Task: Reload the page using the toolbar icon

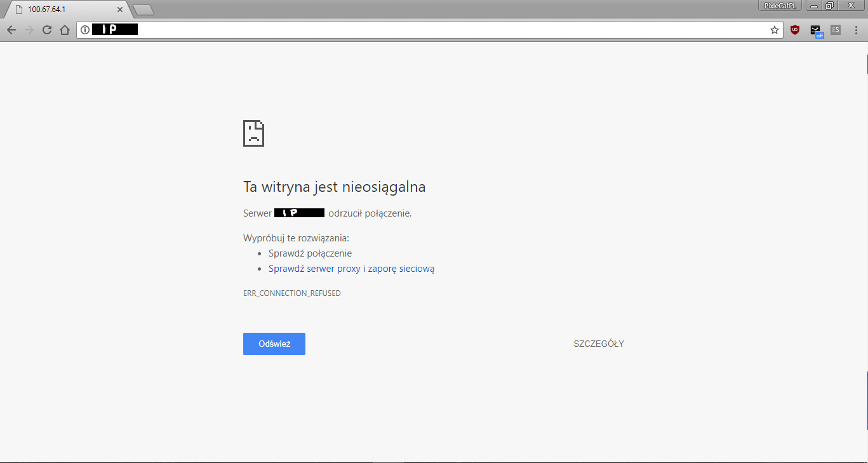Action: [x=47, y=30]
